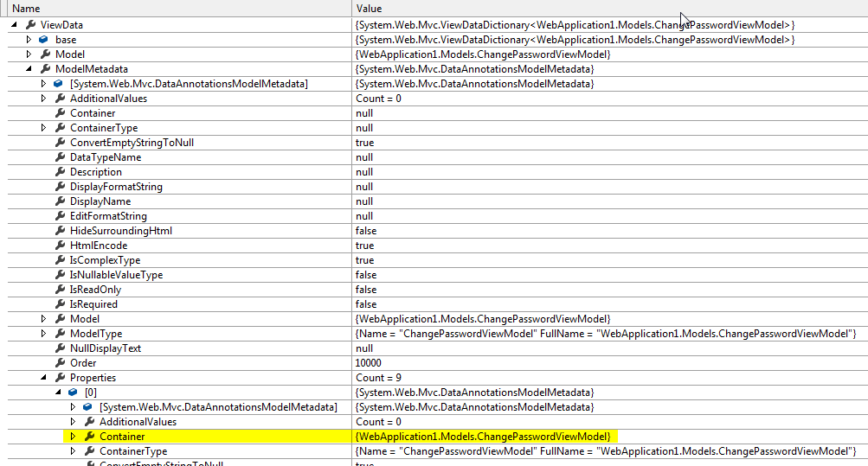Click wrench icon next to IsRequired
This screenshot has height=466, width=868.
(x=61, y=304)
